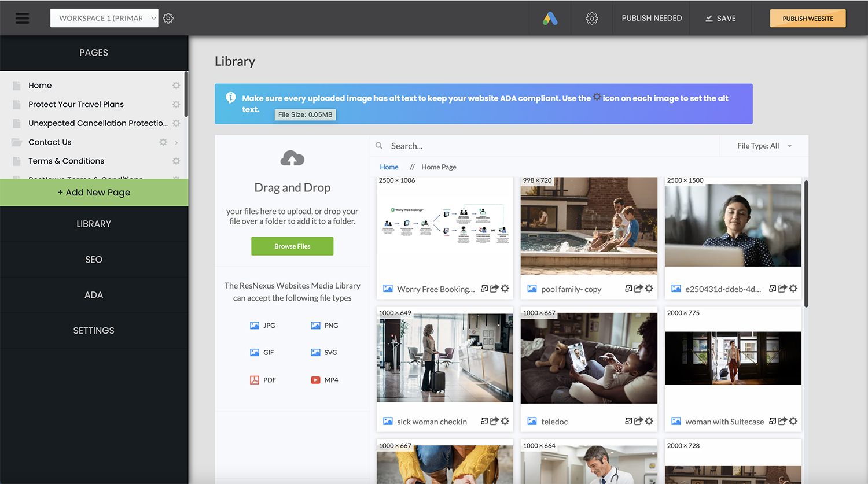Open workspace settings gear beside the workspace selector
Viewport: 868px width, 484px height.
(168, 19)
